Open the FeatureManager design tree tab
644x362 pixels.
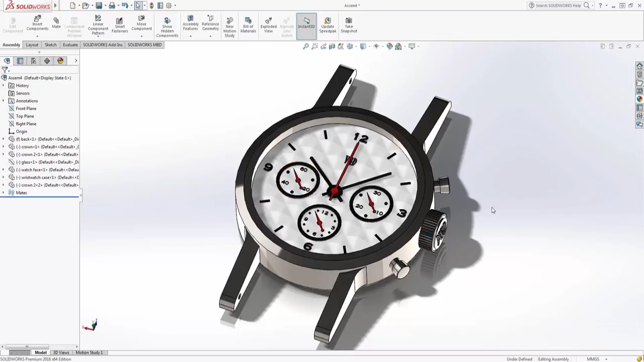click(x=7, y=61)
